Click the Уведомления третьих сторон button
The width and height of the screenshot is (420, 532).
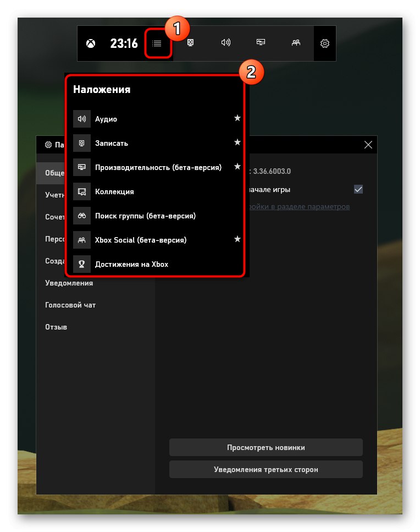(x=266, y=470)
